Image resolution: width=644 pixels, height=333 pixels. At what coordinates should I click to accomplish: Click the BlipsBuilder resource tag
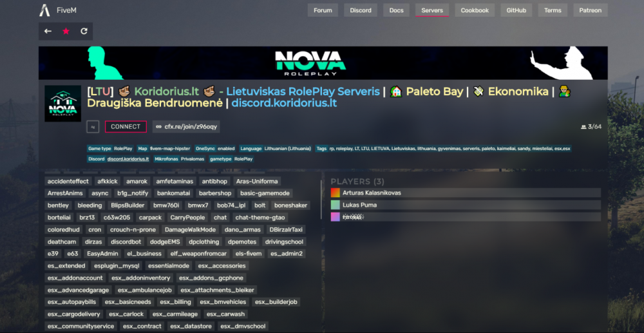point(128,205)
